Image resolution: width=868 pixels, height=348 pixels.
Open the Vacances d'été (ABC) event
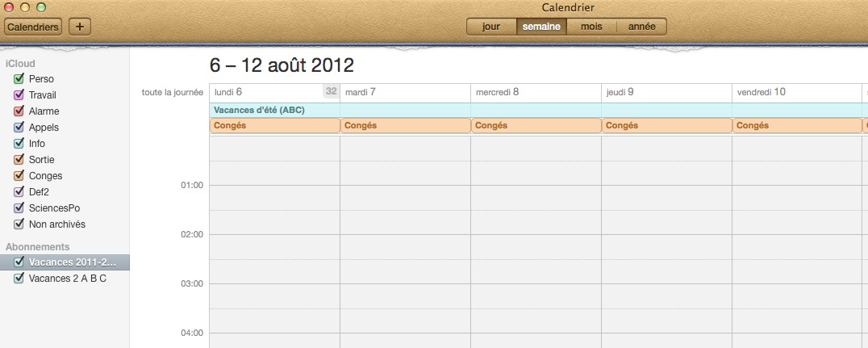[x=259, y=110]
